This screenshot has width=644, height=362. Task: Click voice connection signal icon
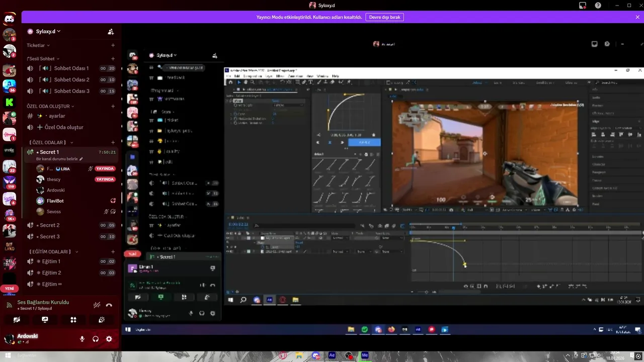[x=9, y=305]
